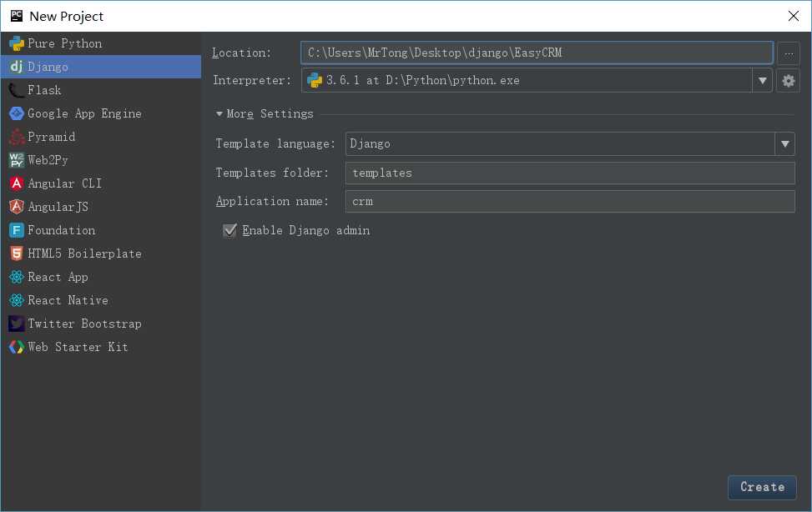The height and width of the screenshot is (512, 812).
Task: Choose Web2Py project type label
Action: click(48, 160)
